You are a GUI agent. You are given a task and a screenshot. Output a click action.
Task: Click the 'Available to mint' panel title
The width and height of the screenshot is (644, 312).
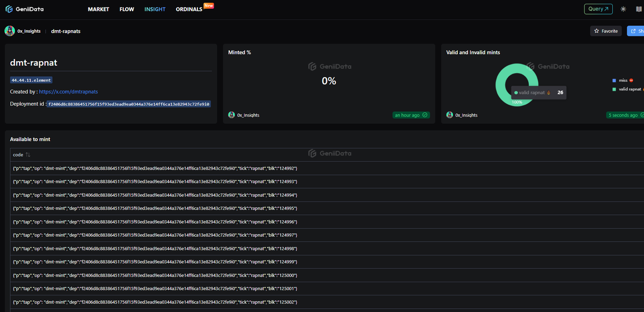30,139
